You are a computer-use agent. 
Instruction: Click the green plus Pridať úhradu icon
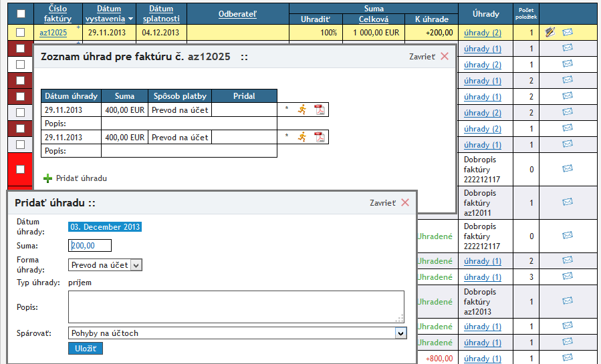[x=47, y=178]
